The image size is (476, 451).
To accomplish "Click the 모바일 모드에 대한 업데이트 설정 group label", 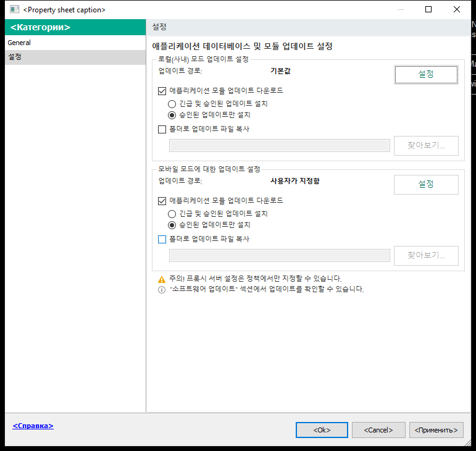I will coord(209,169).
